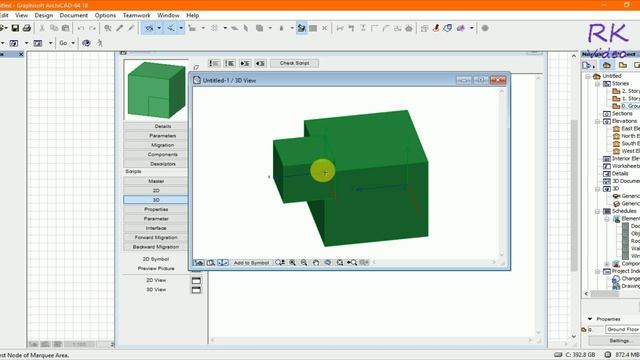Image resolution: width=640 pixels, height=360 pixels.
Task: Open the 2D View window icon
Action: click(196, 280)
